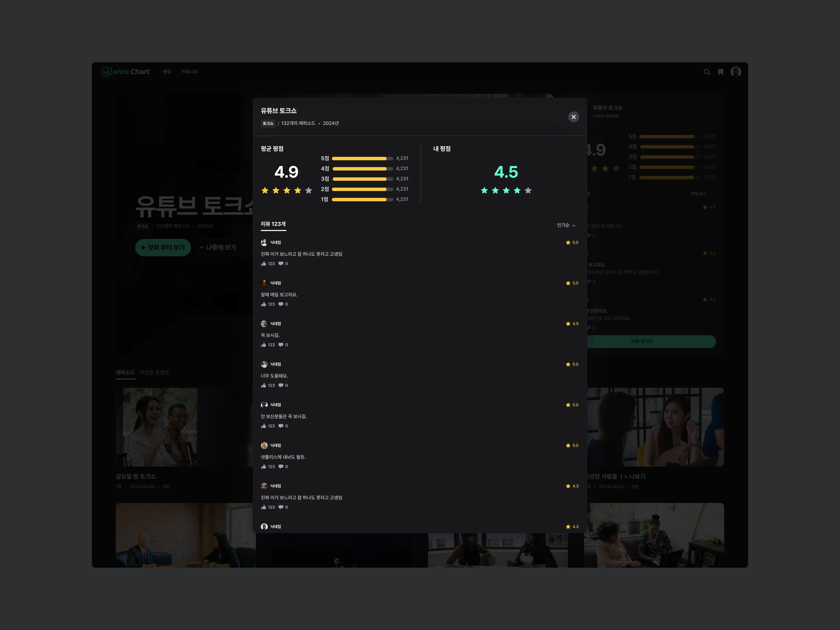The height and width of the screenshot is (630, 840).
Task: Like the review '넷플리스에 내놔도 될듯.'
Action: pyautogui.click(x=264, y=467)
